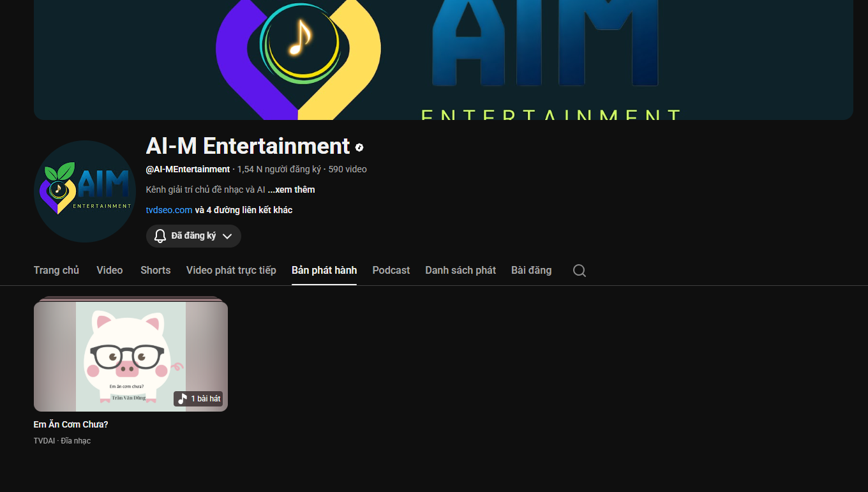Open the "Em Ăn Cơm Chưa?" title link

[x=71, y=424]
